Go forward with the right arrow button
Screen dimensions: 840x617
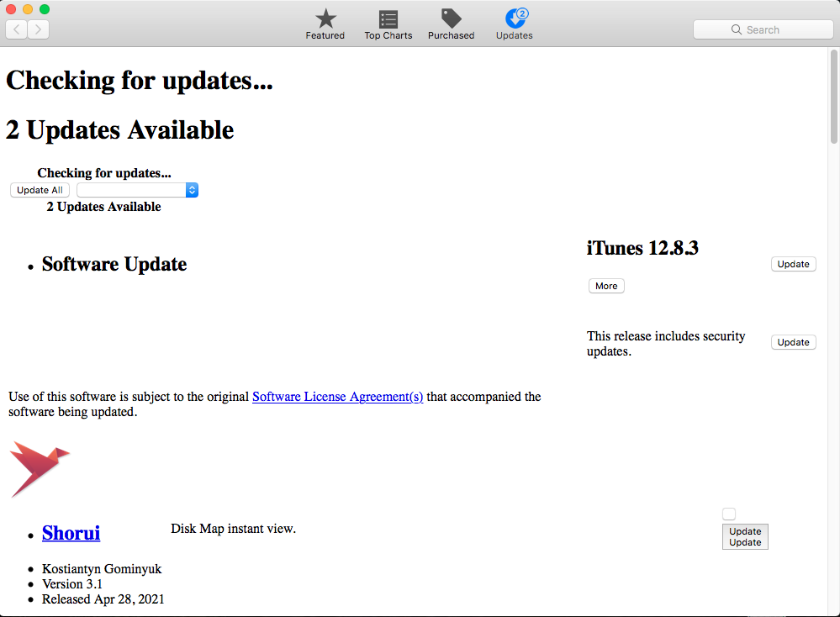point(39,29)
